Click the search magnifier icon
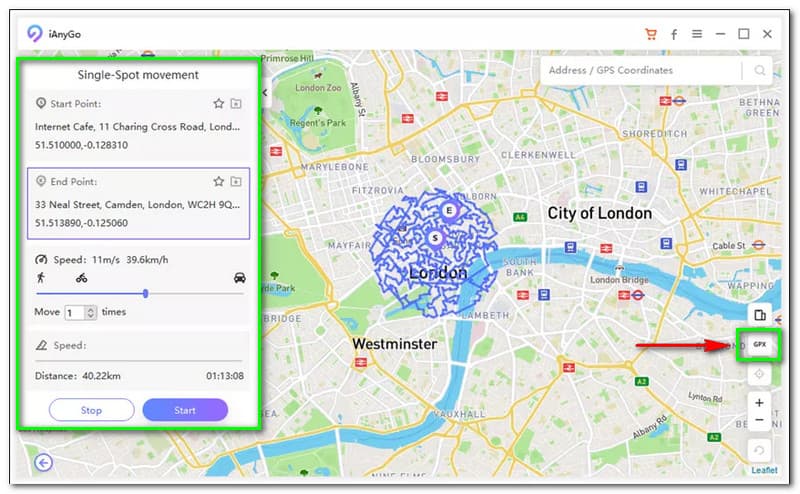Image resolution: width=800 pixels, height=494 pixels. 760,70
